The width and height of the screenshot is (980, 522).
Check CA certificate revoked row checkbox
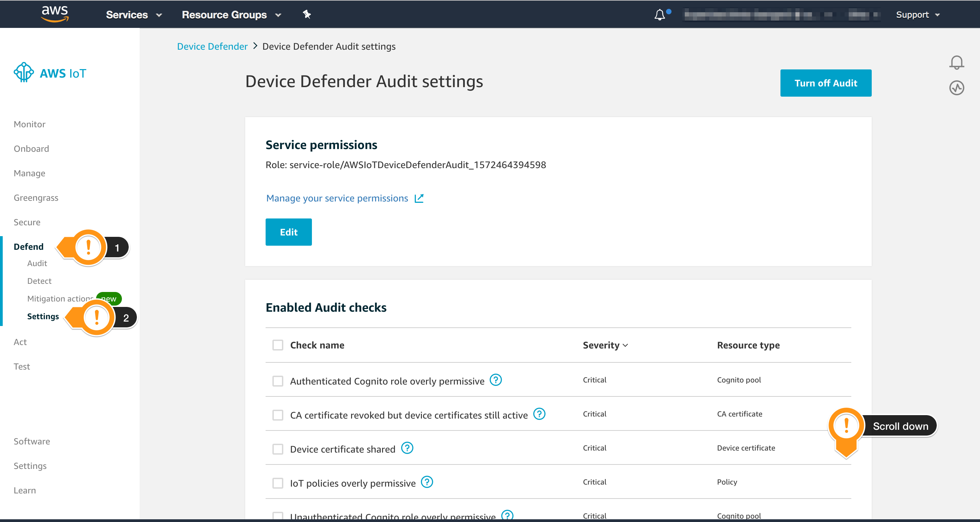[x=278, y=415]
